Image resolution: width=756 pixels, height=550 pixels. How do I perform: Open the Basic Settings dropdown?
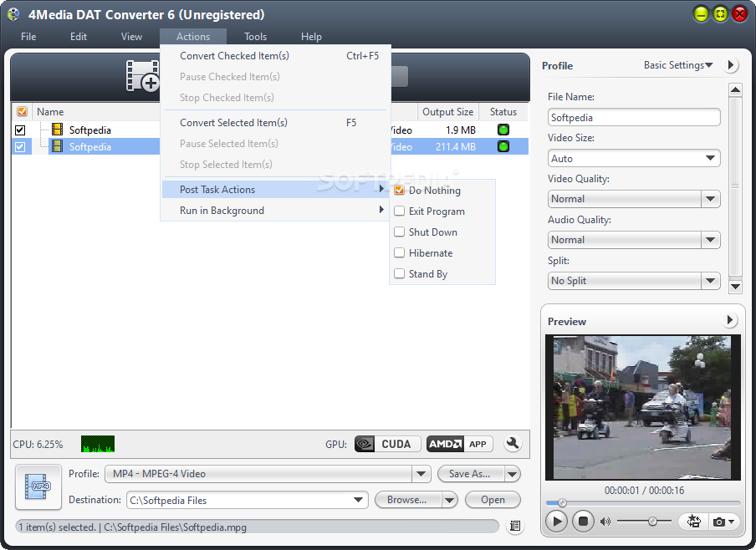coord(678,65)
